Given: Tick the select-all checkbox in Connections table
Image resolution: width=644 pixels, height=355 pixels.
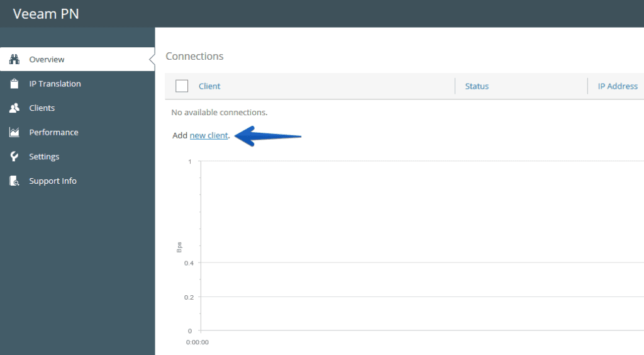Looking at the screenshot, I should pyautogui.click(x=182, y=86).
